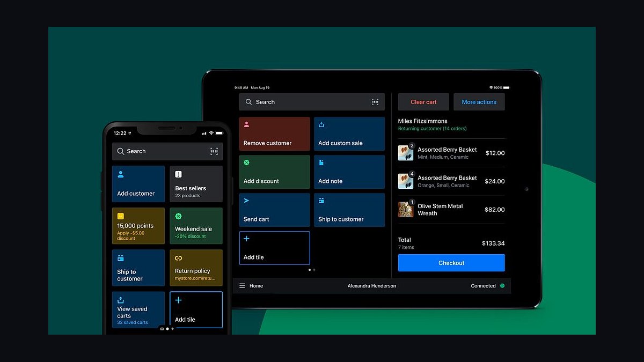Viewport: 644px width, 362px height.
Task: Open the Orange Assorted Berry Basket thumbnail
Action: click(x=406, y=181)
